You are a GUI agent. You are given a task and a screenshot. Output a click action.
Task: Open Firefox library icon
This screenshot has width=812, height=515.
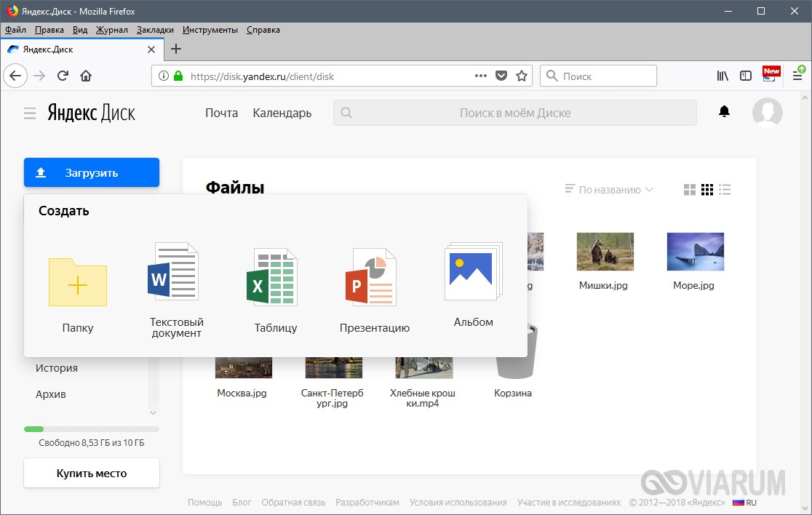coord(723,76)
